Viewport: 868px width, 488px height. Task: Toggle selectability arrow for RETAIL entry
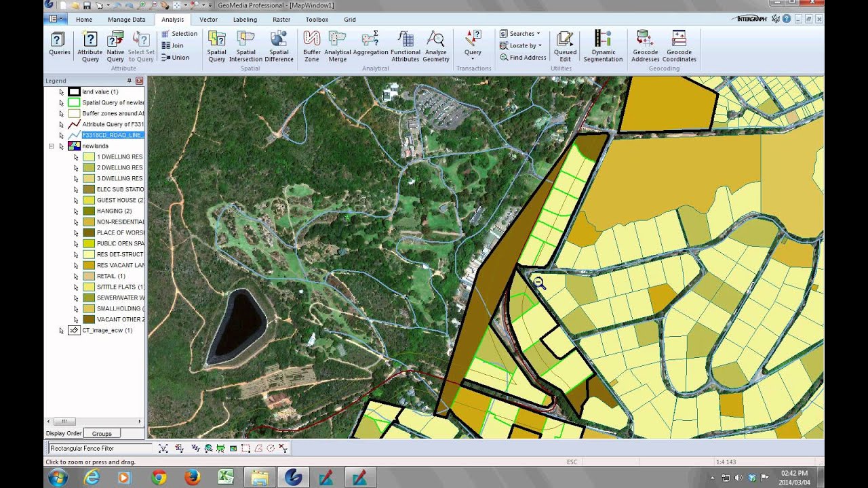coord(76,277)
